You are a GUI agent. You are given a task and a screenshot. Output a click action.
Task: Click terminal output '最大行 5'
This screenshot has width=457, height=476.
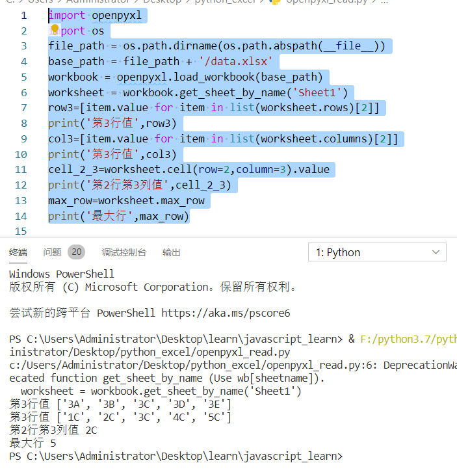(33, 443)
